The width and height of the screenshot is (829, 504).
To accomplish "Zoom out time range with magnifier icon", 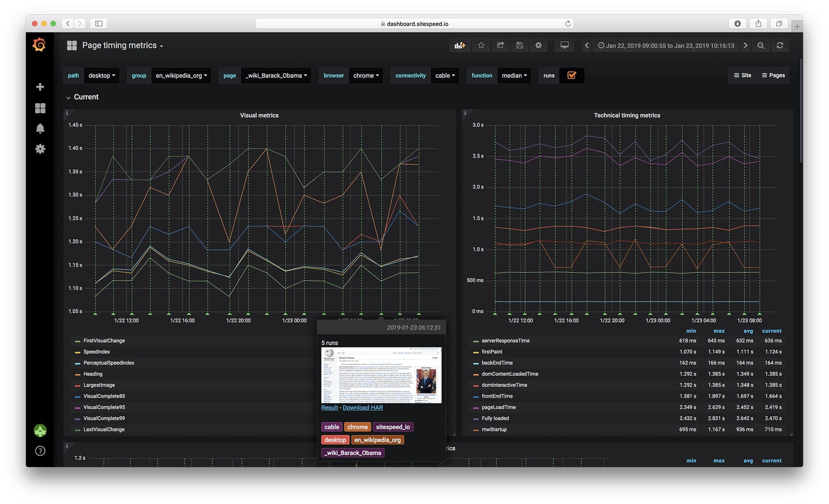I will coord(761,46).
